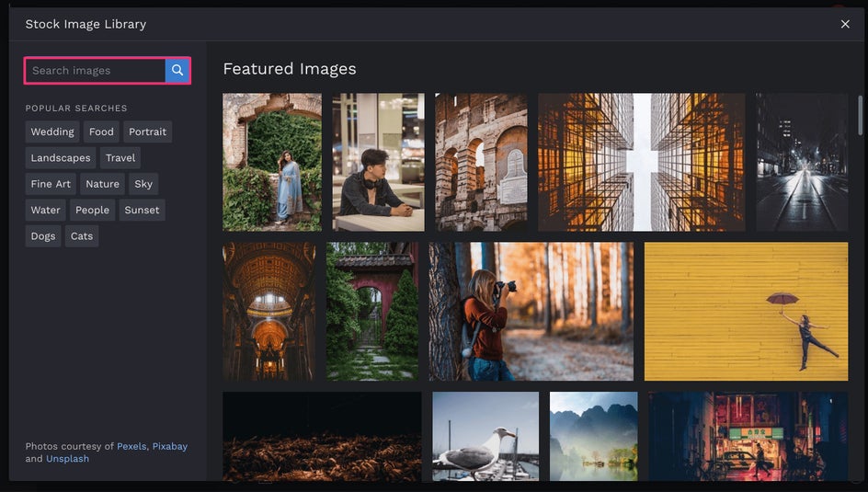Select the cathedral dome interior thumbnail

point(269,311)
